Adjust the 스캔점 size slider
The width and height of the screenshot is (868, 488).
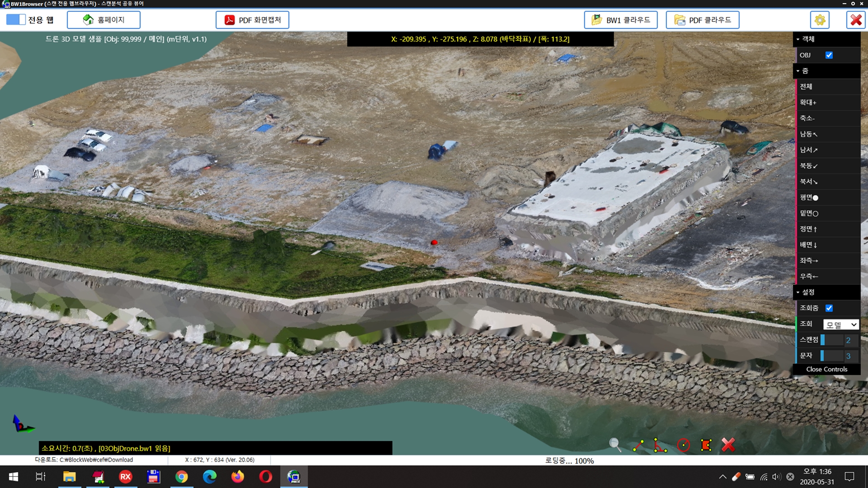tap(832, 340)
